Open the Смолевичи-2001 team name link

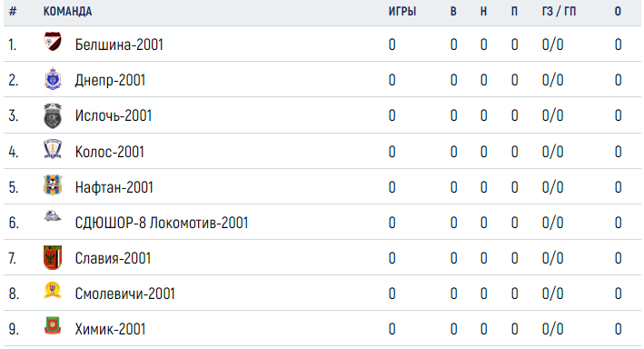124,294
